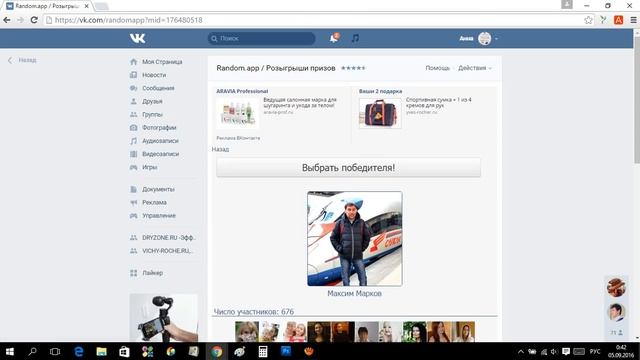Click the megaphone icon beside Реклама
640x360 pixels.
(x=133, y=202)
